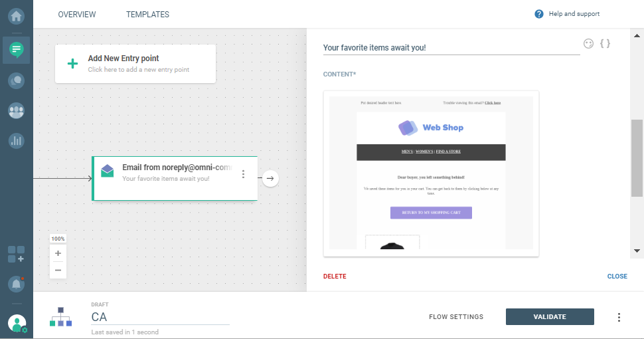Open the apps add-on icon in sidebar
The image size is (644, 339).
point(17,254)
